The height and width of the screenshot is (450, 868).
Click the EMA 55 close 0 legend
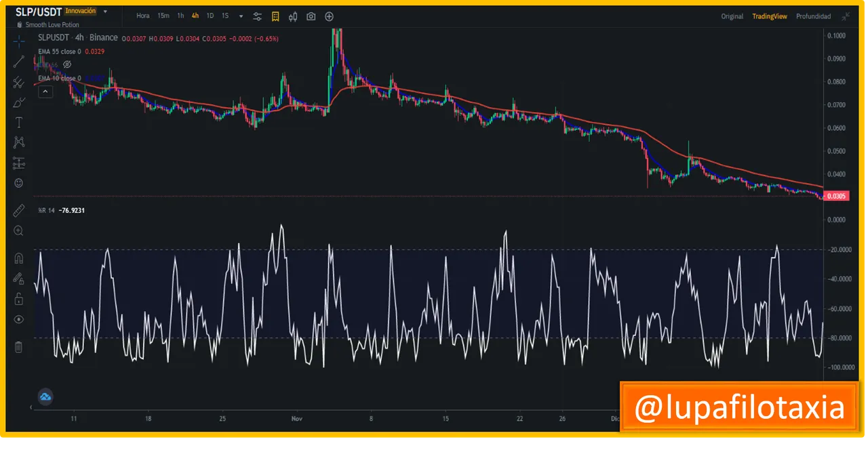pyautogui.click(x=60, y=51)
